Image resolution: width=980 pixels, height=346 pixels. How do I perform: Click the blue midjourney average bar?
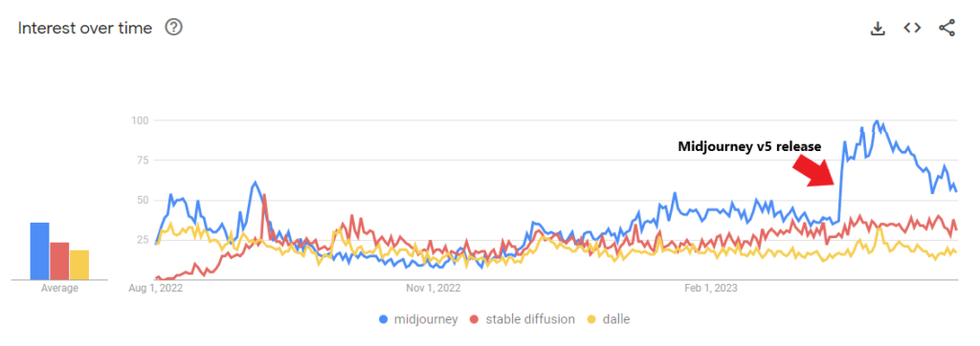click(x=40, y=251)
